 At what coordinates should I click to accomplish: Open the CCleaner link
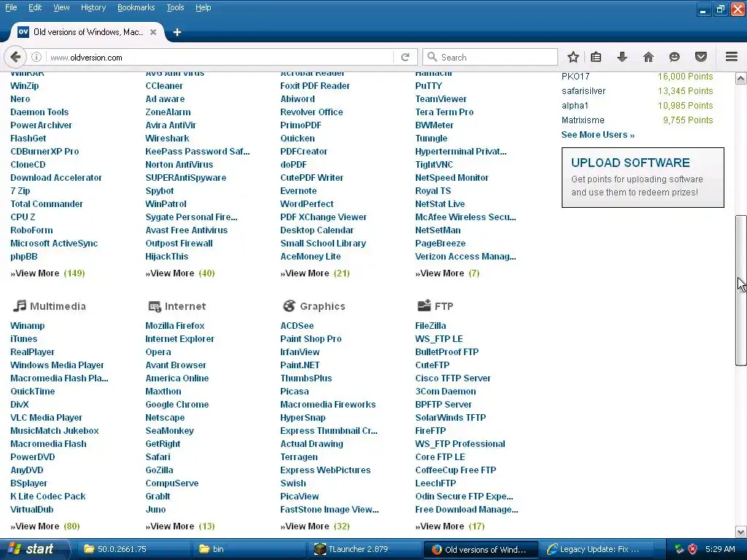(164, 86)
